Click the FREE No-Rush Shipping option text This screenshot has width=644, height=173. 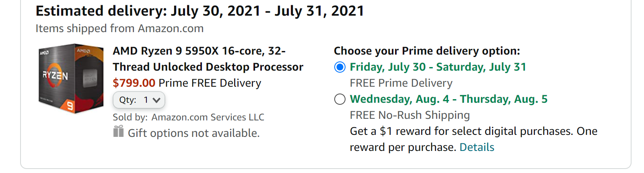click(409, 115)
